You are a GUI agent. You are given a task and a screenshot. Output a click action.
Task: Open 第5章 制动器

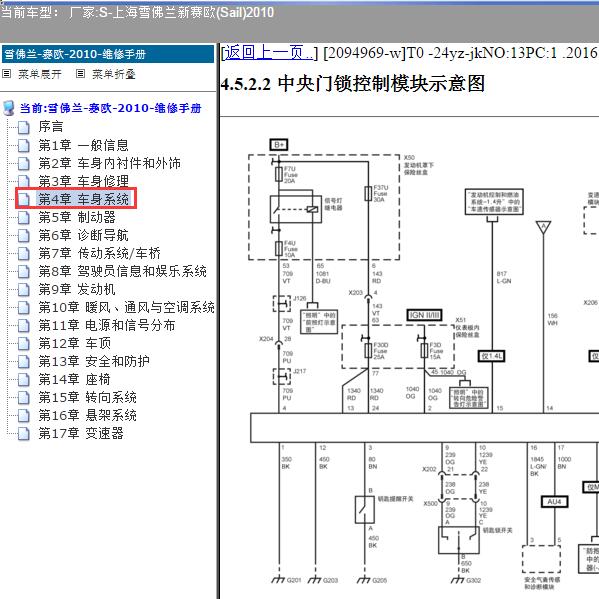click(x=77, y=217)
